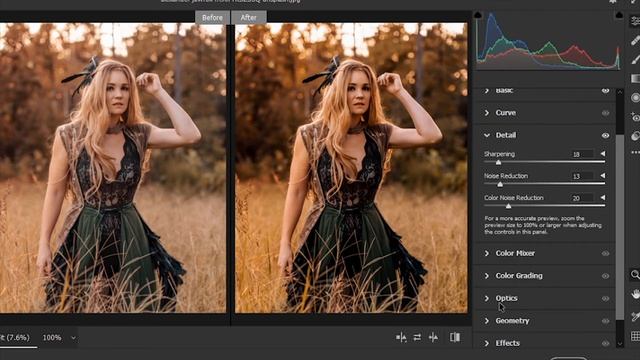Copy current settings to Before icon
Viewport: 640px width, 360px height.
tap(401, 337)
